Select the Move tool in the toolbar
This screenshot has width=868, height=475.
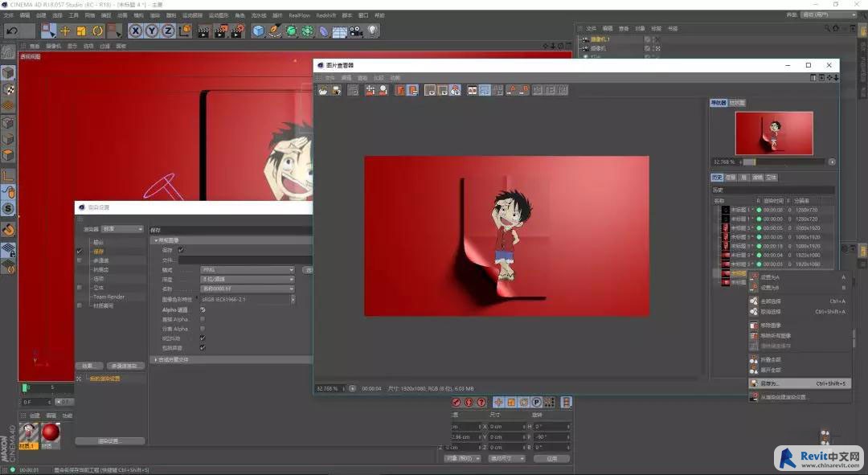pyautogui.click(x=65, y=31)
